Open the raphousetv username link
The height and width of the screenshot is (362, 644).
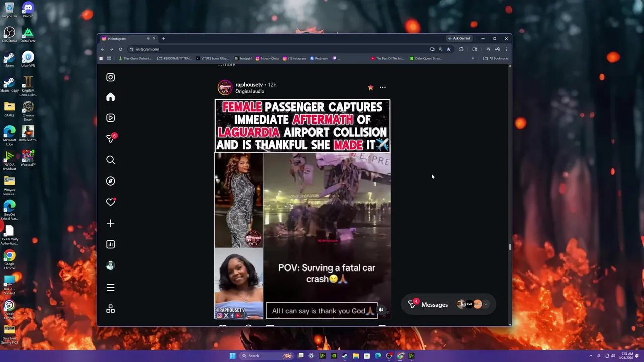249,85
